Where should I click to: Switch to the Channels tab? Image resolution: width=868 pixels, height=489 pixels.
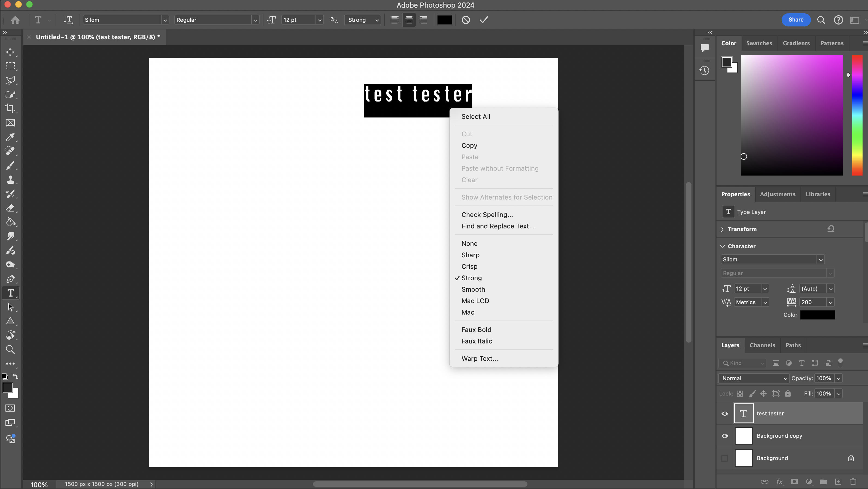tap(762, 345)
